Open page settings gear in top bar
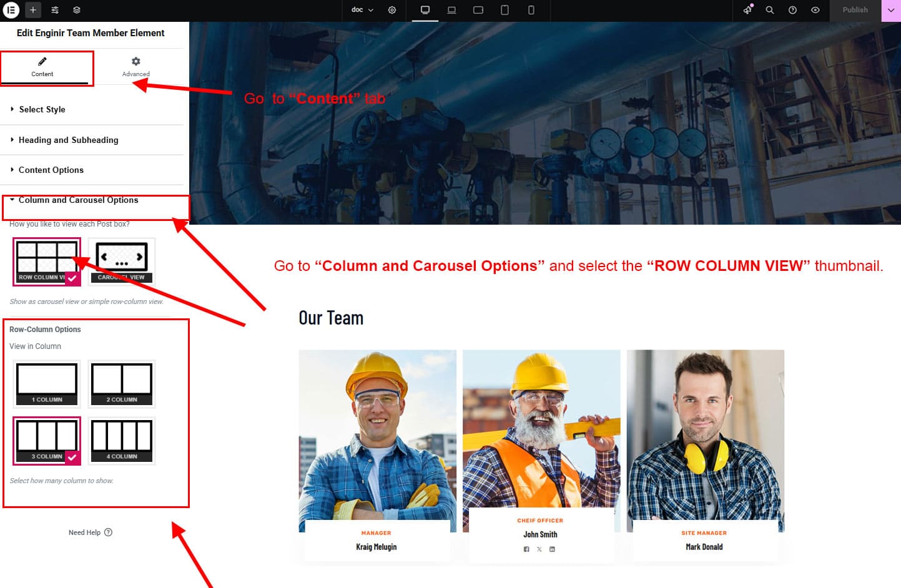 (392, 10)
